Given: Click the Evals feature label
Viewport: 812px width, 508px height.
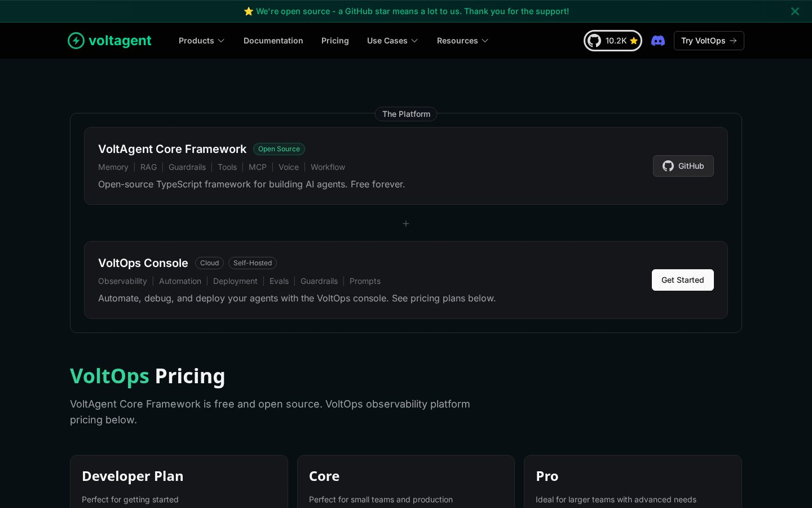Looking at the screenshot, I should point(279,281).
